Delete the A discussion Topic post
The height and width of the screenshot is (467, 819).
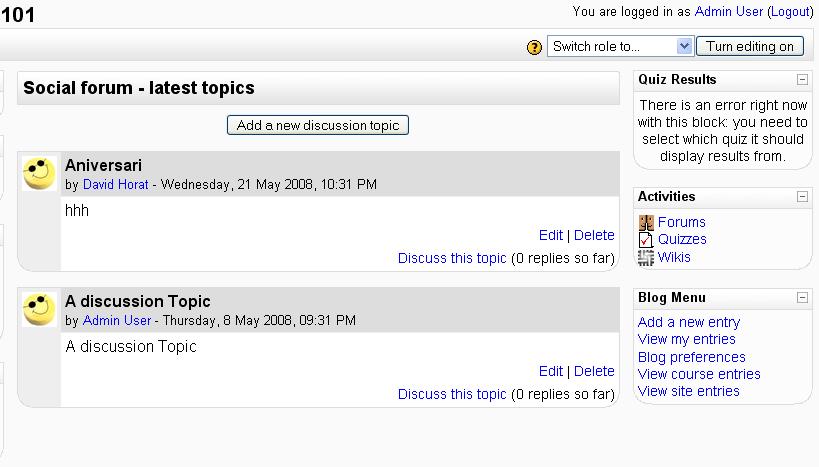[x=594, y=371]
